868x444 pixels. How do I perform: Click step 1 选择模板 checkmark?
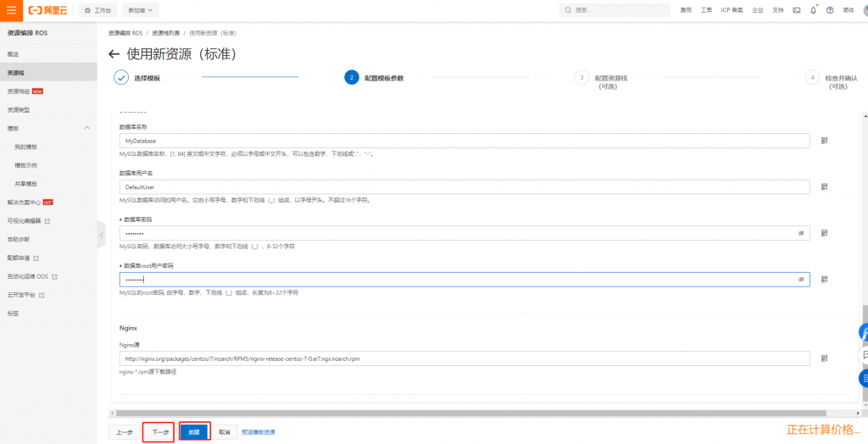pos(121,77)
